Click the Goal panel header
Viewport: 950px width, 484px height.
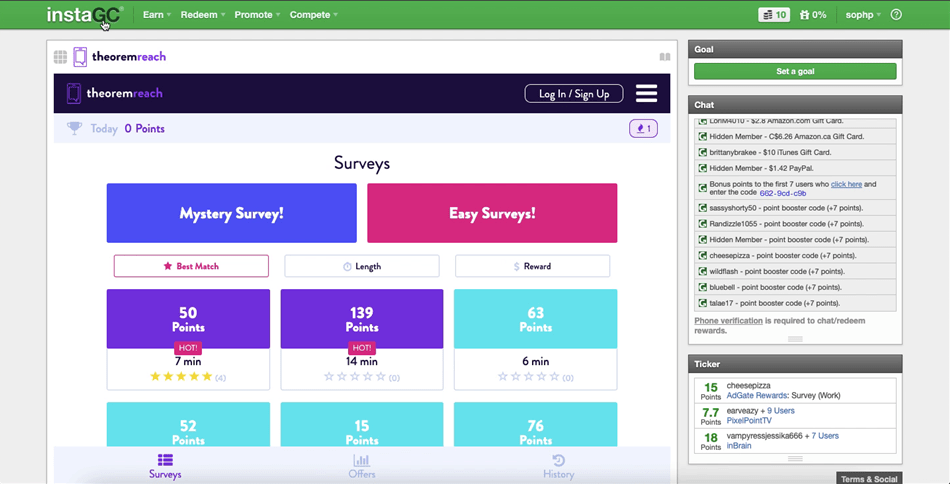click(x=795, y=49)
